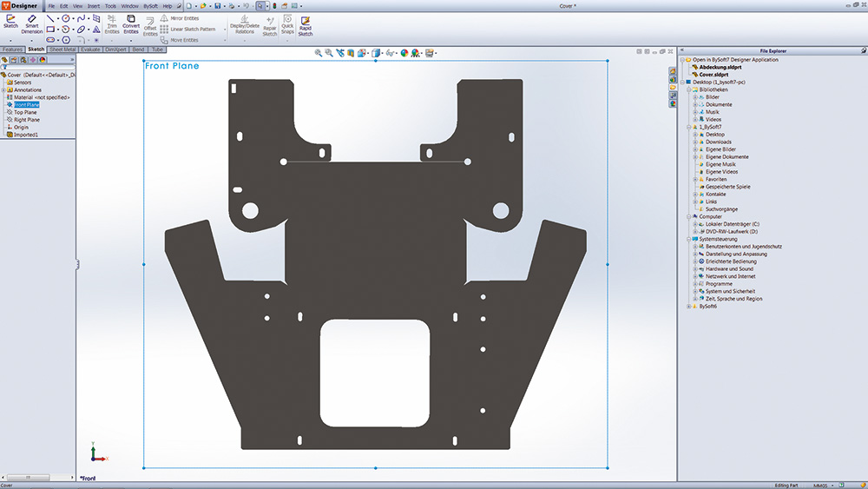Click the Quick Snaps tool

[x=287, y=25]
